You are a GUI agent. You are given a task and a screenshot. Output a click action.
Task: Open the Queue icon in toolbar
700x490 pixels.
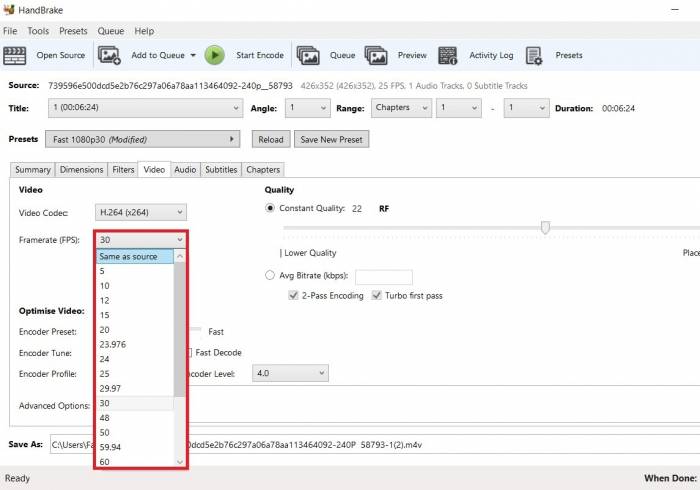(x=308, y=56)
